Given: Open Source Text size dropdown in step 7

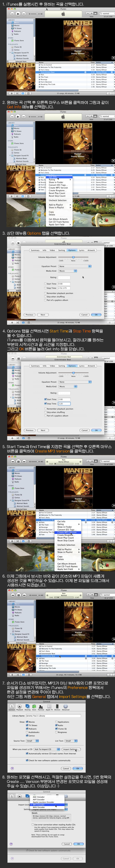Looking at the screenshot, I should [x=32, y=741].
